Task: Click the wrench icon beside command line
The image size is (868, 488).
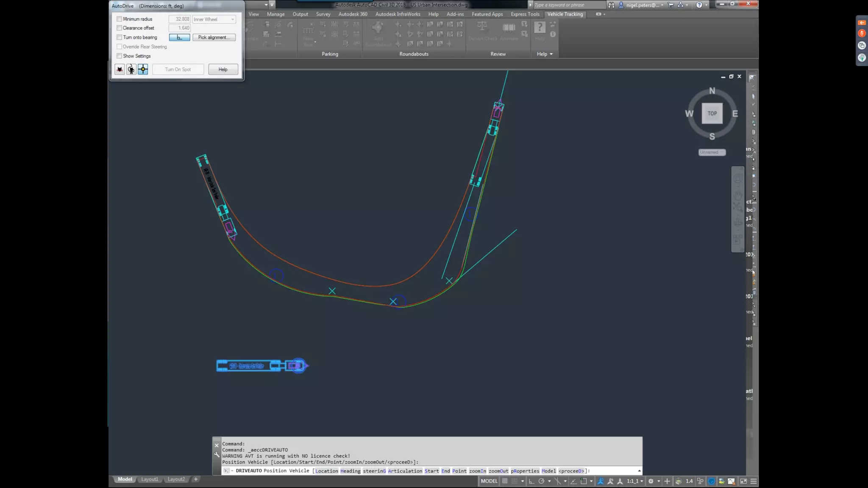Action: pyautogui.click(x=217, y=455)
